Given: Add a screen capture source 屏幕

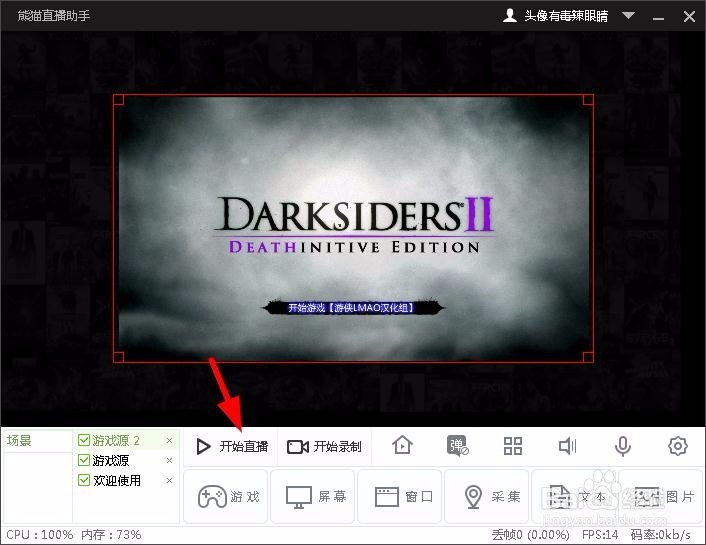Looking at the screenshot, I should coord(313,496).
